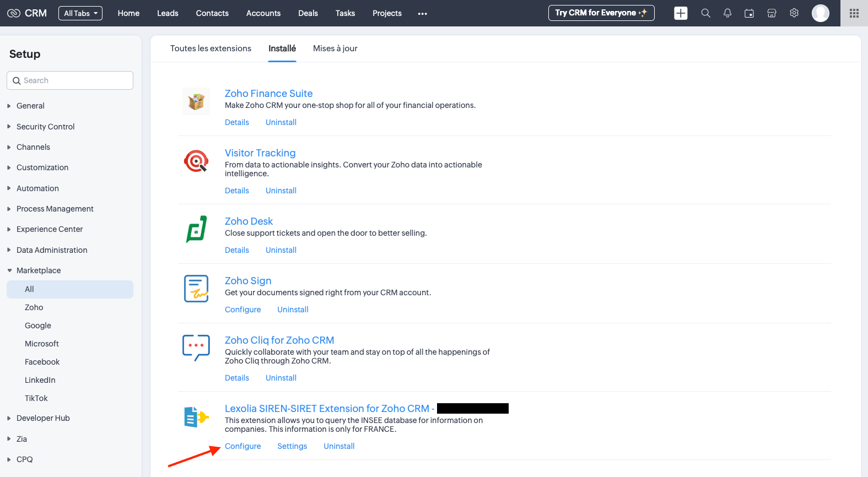Image resolution: width=868 pixels, height=477 pixels.
Task: Open the Zoho Finance Suite title link
Action: tap(268, 94)
